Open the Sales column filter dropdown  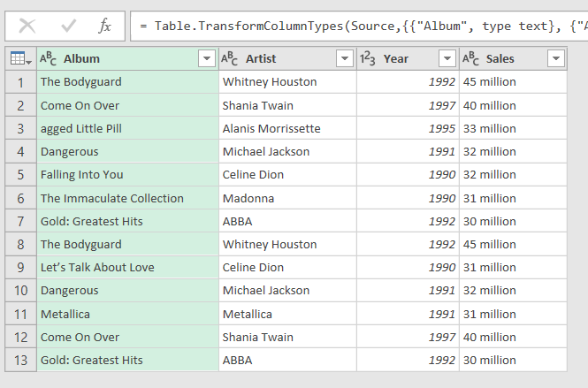(556, 59)
